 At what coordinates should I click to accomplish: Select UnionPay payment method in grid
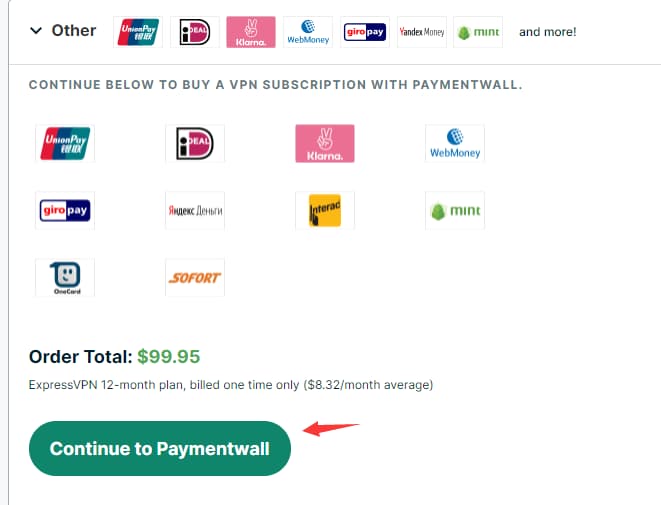click(65, 144)
